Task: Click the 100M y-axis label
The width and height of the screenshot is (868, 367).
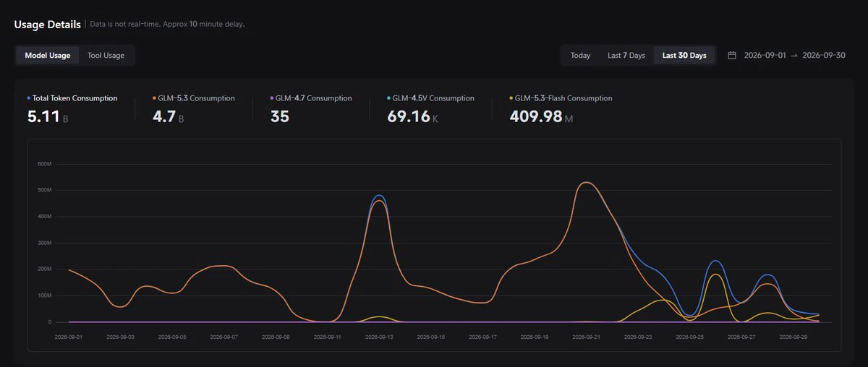Action: [x=44, y=295]
